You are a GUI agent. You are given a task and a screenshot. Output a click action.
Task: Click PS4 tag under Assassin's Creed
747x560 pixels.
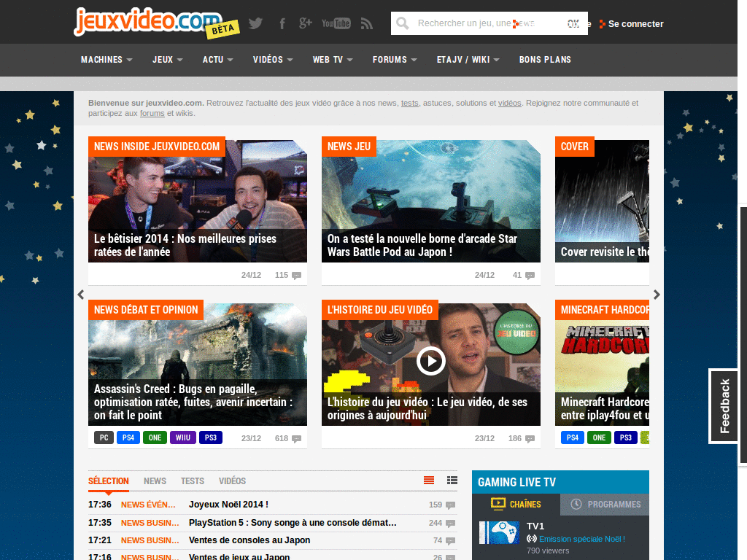point(128,437)
